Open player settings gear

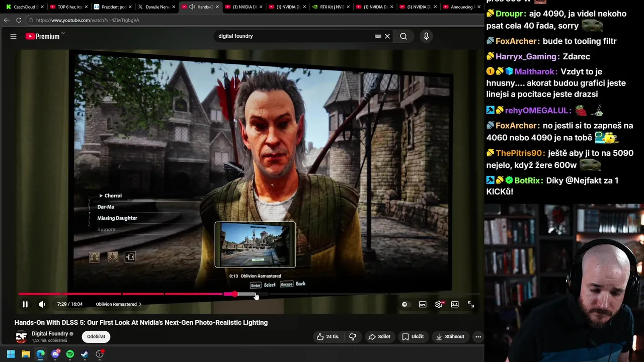coord(439,304)
